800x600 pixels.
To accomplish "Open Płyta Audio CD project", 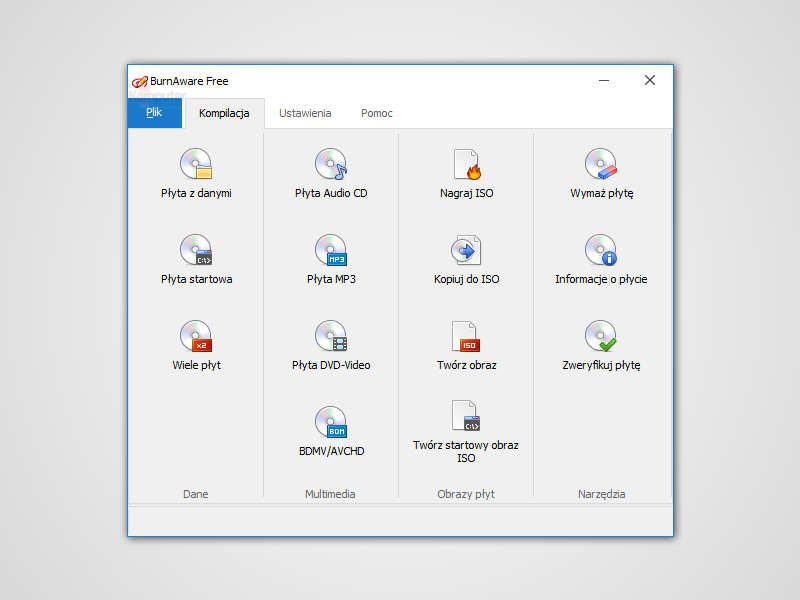I will (330, 163).
